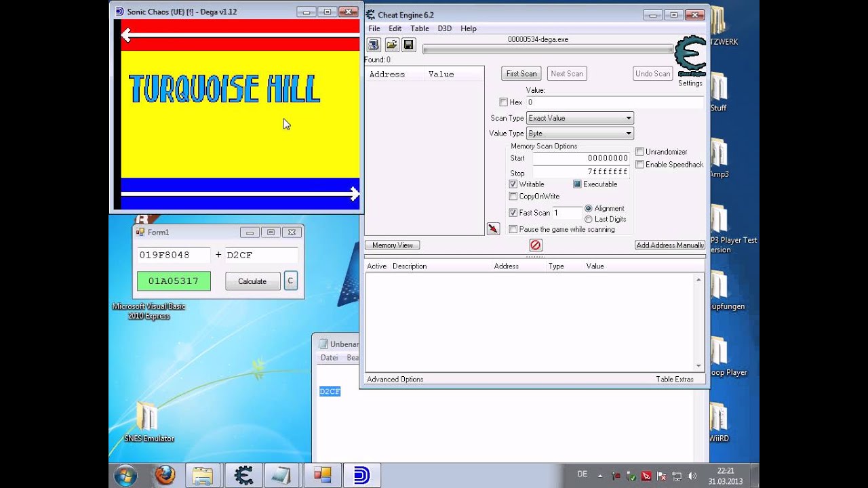This screenshot has height=488, width=868.
Task: Switch to Cheat Engine in the taskbar
Action: click(x=243, y=476)
